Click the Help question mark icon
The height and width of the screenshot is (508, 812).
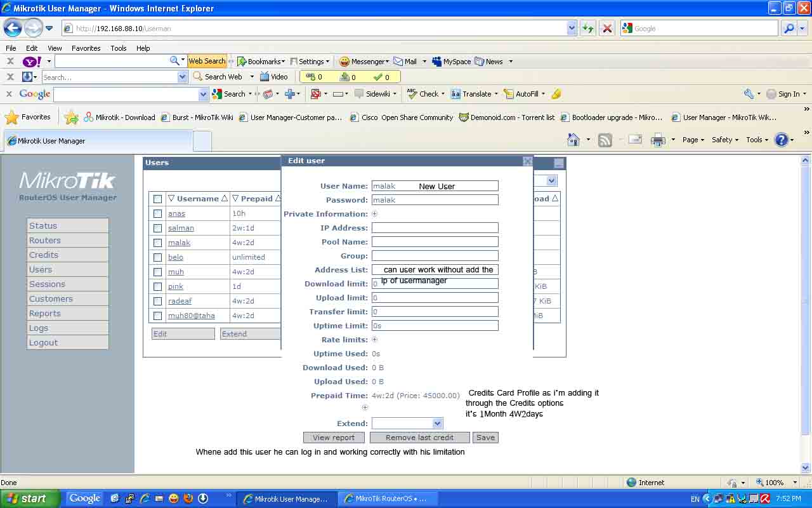tap(782, 140)
